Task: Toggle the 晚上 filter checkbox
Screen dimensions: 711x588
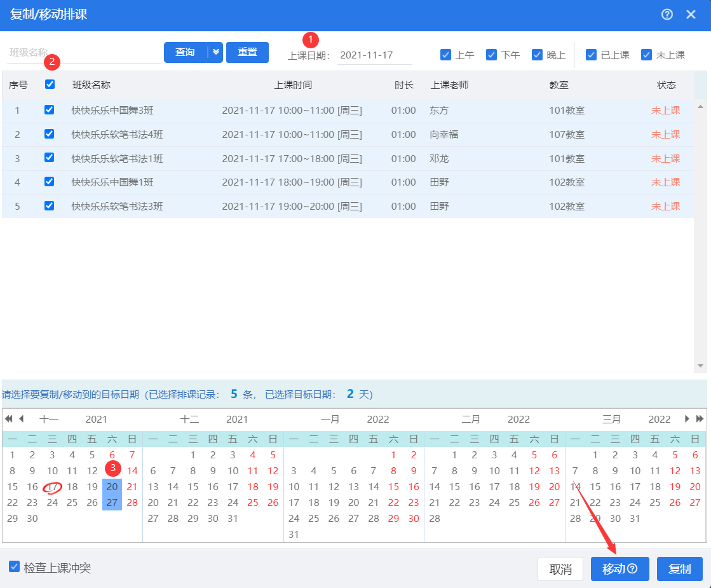Action: [537, 55]
